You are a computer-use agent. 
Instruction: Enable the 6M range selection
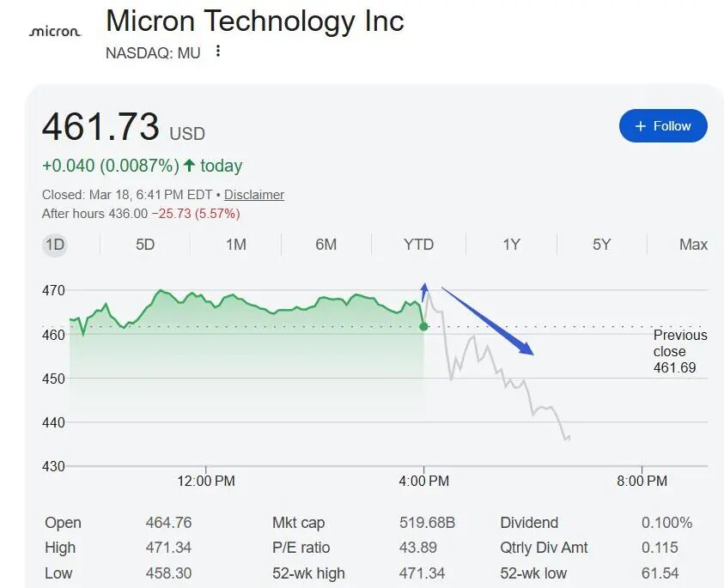coord(325,245)
